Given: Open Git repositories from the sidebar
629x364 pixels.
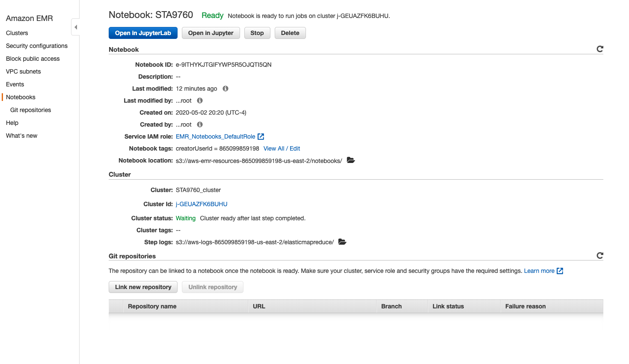Looking at the screenshot, I should [30, 110].
